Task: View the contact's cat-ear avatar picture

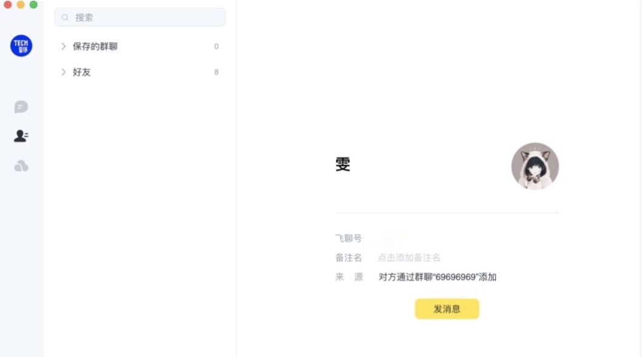Action: [535, 166]
